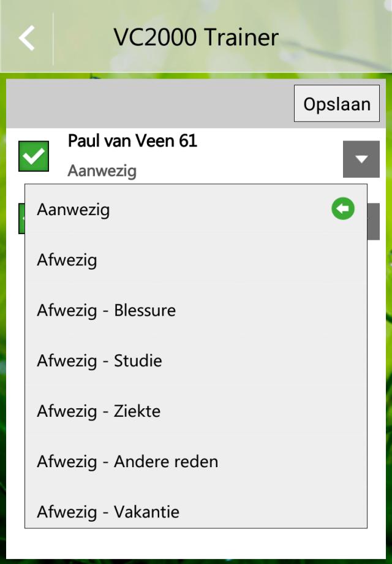Pick the Afwezig - Studie option
This screenshot has width=392, height=564.
point(100,360)
